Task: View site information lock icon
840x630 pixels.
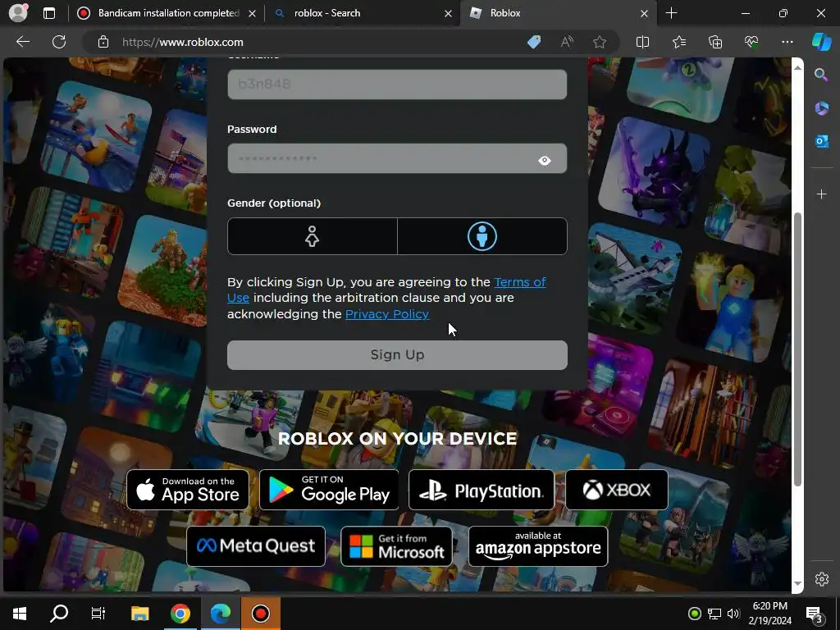Action: tap(103, 42)
